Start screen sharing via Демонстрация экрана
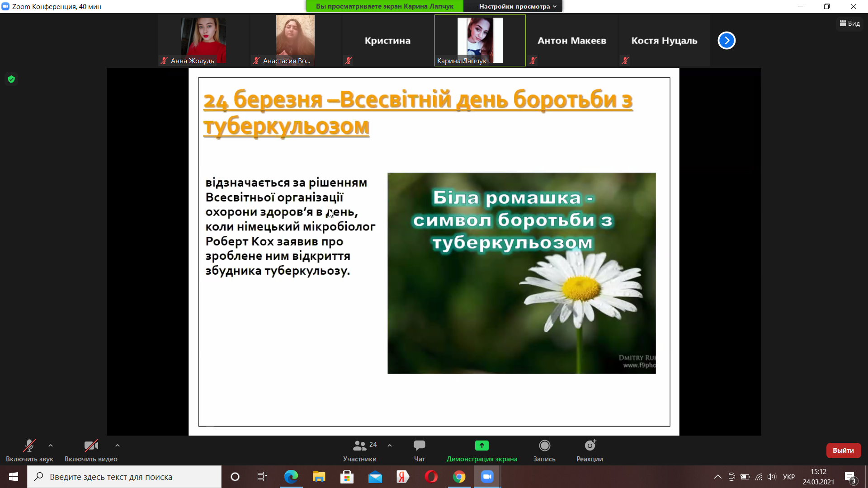868x488 pixels. 481,450
